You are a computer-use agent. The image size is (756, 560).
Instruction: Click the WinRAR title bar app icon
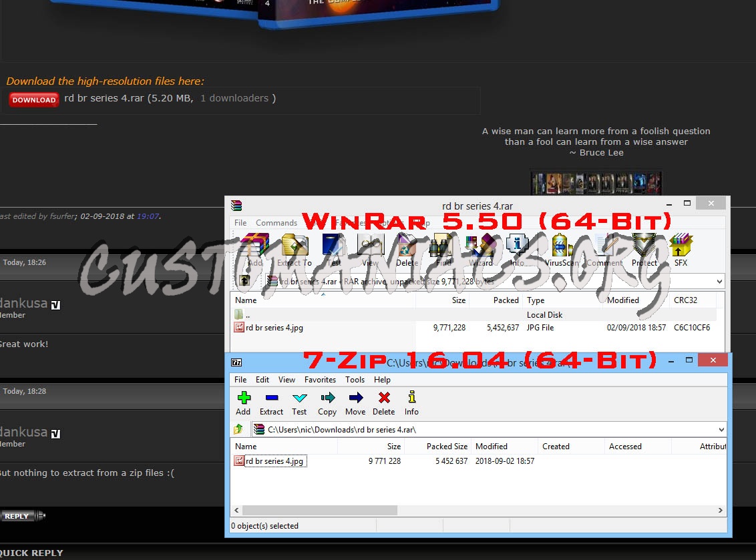pos(236,206)
